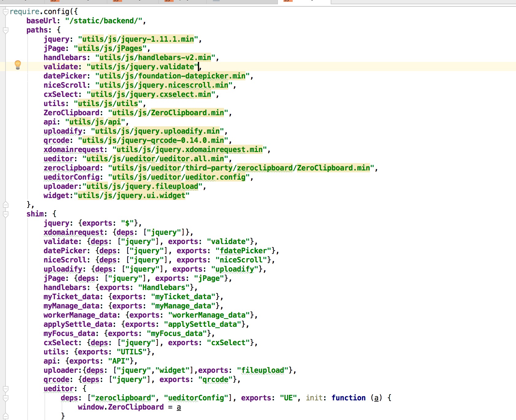The height and width of the screenshot is (420, 516).
Task: Click the "myFocus_data" exports string
Action: pyautogui.click(x=177, y=334)
